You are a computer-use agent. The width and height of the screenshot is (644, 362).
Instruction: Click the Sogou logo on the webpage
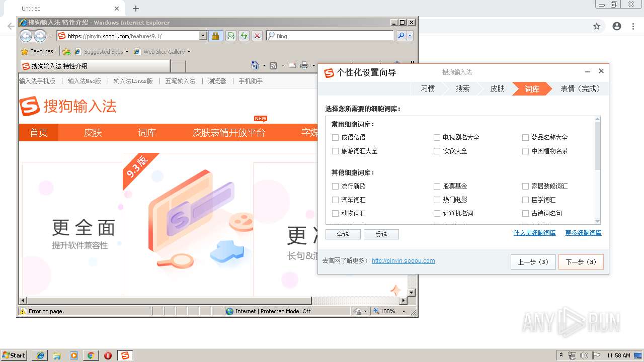click(x=68, y=106)
